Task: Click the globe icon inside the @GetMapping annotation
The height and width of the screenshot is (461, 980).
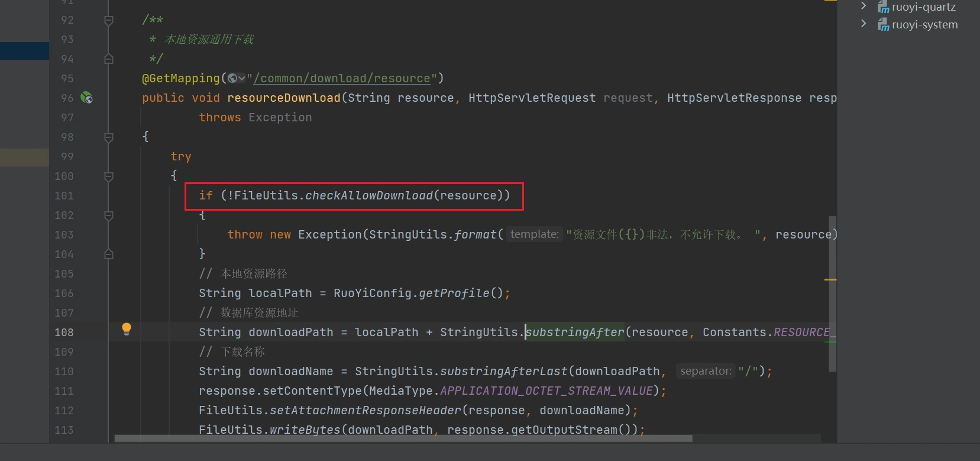Action: 233,78
